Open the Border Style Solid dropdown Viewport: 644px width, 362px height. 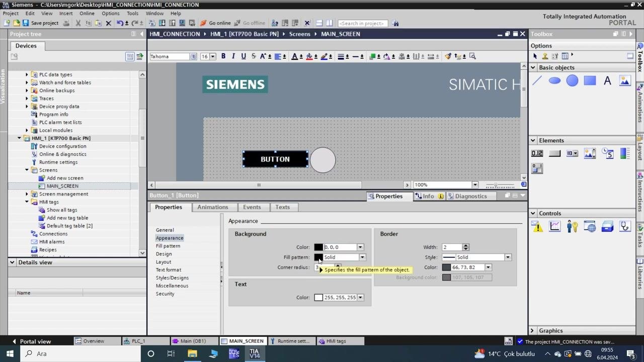point(508,257)
